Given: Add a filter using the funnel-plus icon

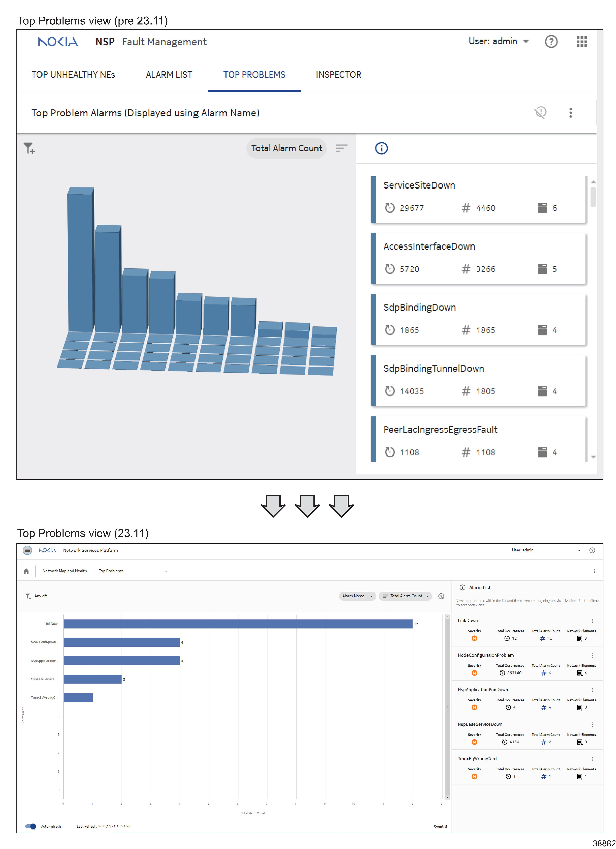Looking at the screenshot, I should click(29, 148).
